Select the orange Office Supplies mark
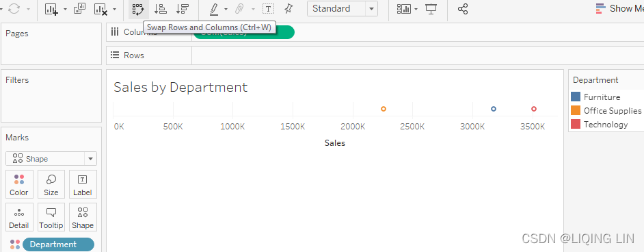Image resolution: width=644 pixels, height=252 pixels. pos(384,109)
